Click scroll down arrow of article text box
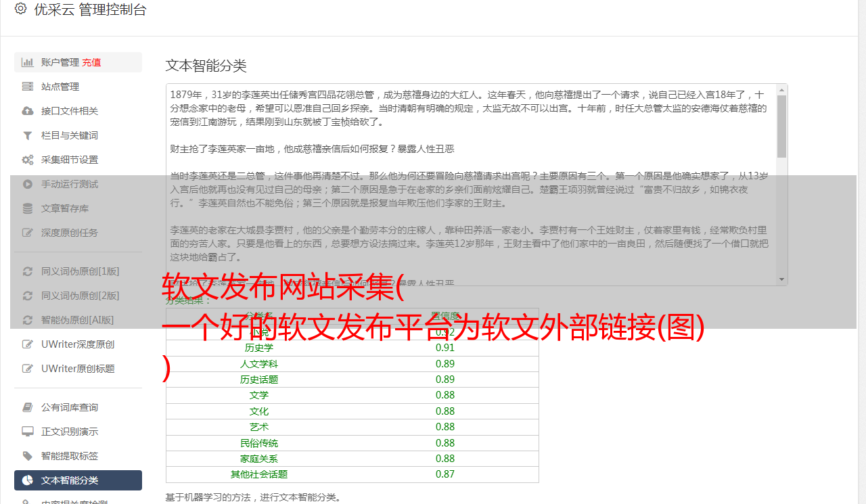 point(782,279)
